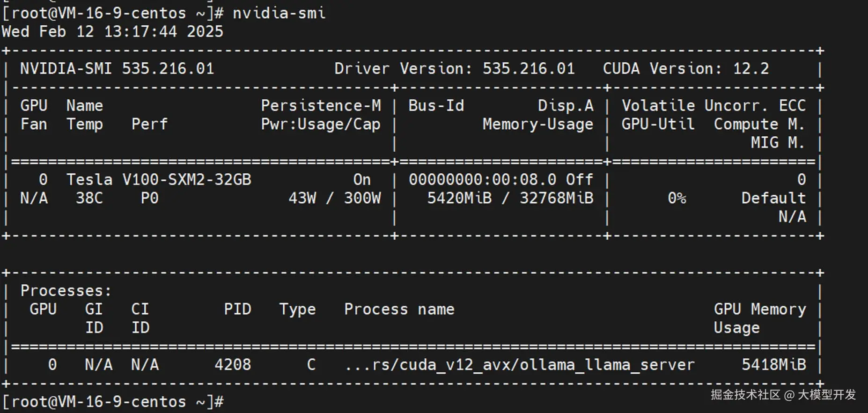
Task: Click the 5420MiB / 32768MiB memory usage
Action: click(510, 198)
